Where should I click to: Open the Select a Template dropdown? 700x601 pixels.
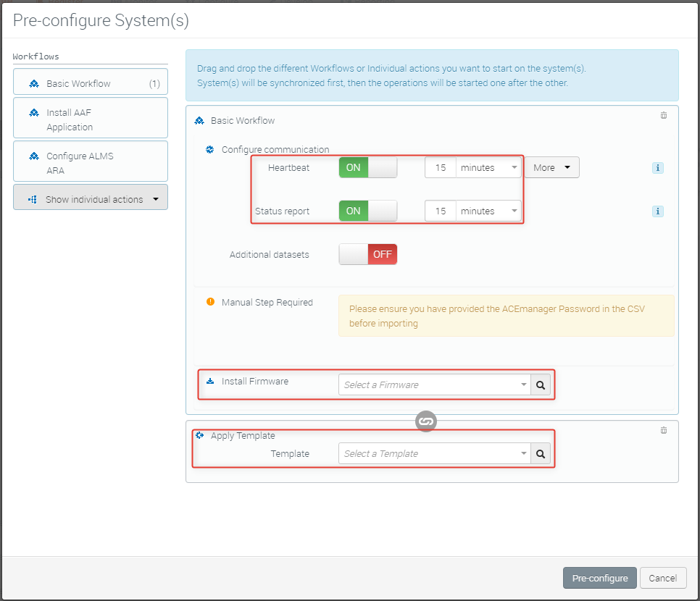click(433, 454)
